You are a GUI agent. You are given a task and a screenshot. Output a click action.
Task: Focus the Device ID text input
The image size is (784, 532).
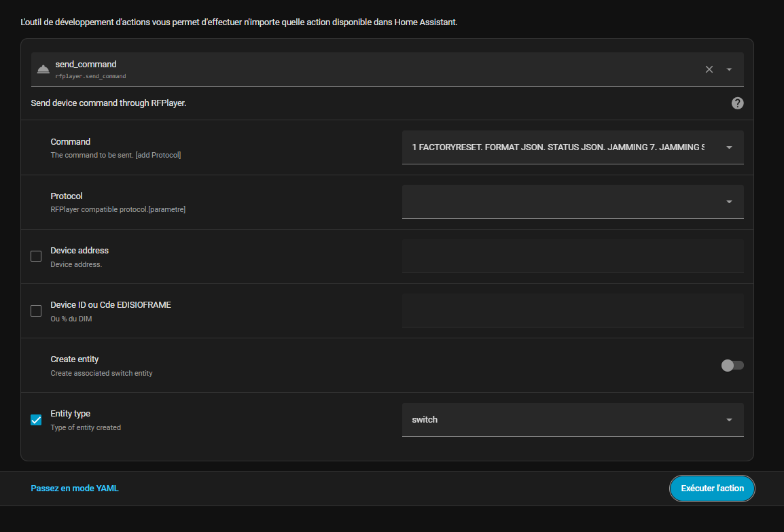pyautogui.click(x=572, y=311)
